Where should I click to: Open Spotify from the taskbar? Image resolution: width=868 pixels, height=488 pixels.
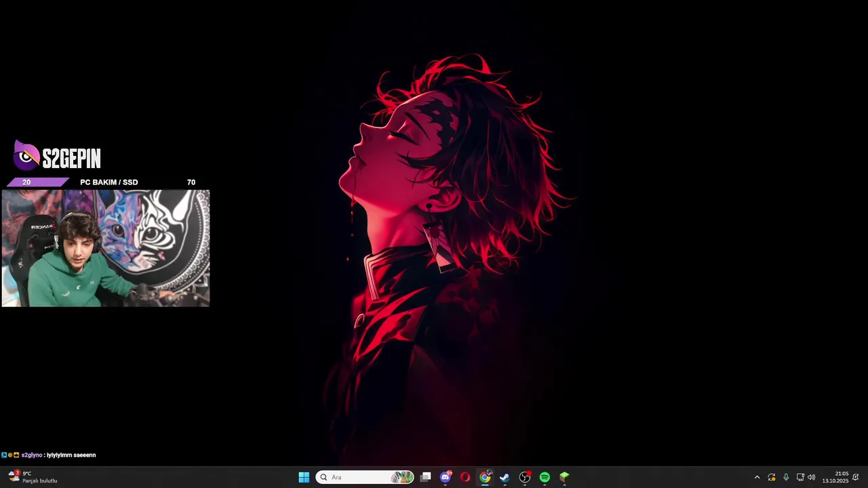point(545,477)
